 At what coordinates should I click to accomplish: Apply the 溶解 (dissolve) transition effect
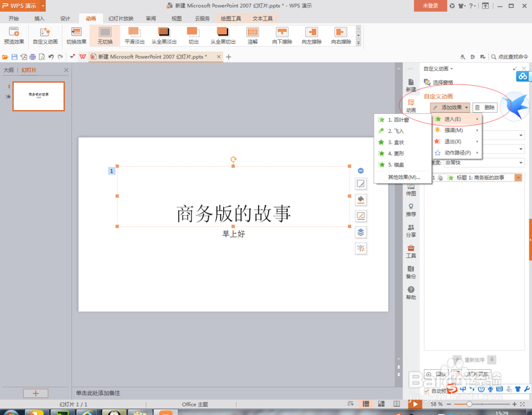252,36
